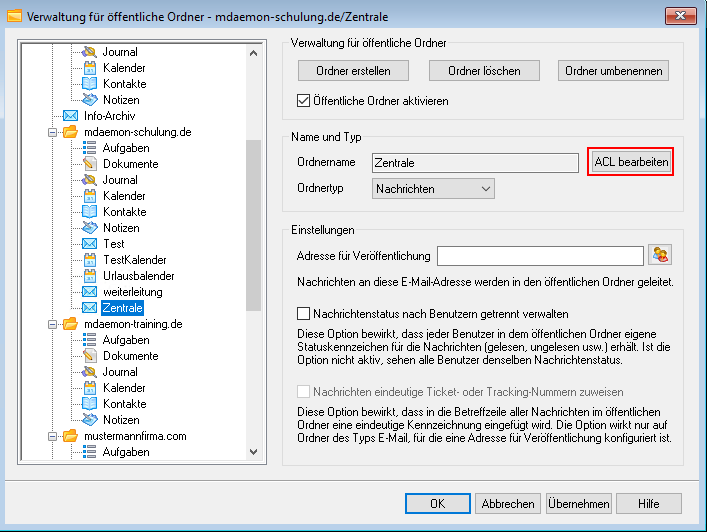Click the TestKalender calendar icon in tree
The width and height of the screenshot is (707, 532).
pos(89,260)
